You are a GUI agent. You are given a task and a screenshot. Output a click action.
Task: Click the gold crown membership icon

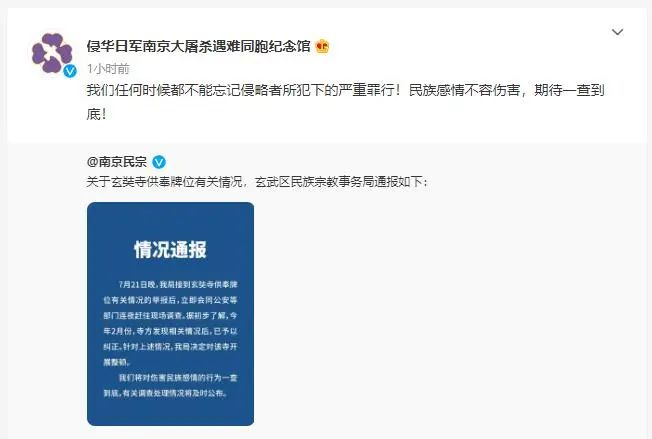(x=322, y=46)
